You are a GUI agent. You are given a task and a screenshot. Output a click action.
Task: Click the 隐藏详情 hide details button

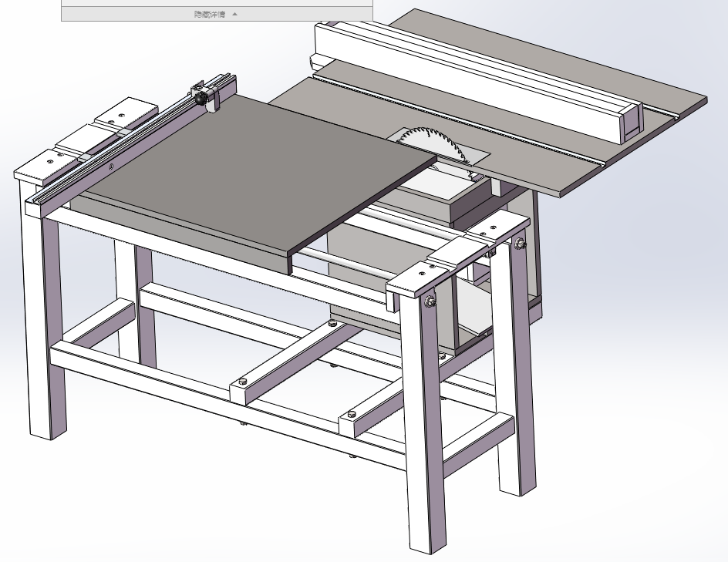click(x=209, y=14)
